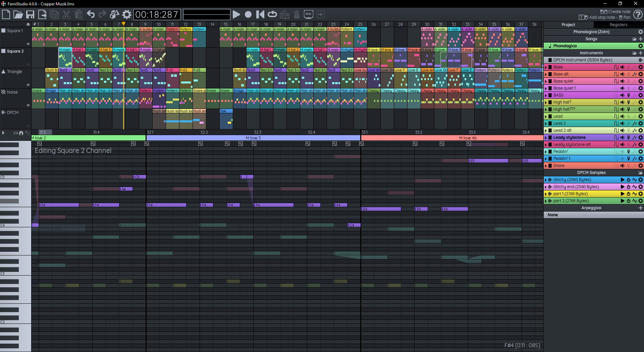Expand the Base alt instrument
Viewport: 644px width, 352px height.
click(546, 74)
